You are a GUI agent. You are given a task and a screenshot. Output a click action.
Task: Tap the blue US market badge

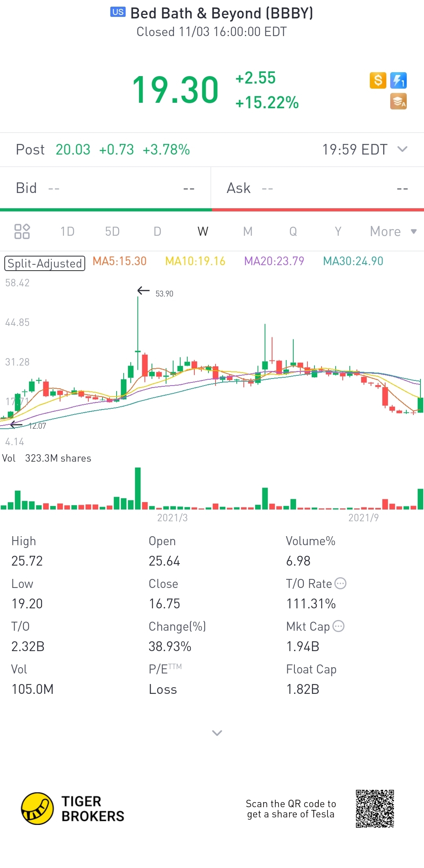118,12
